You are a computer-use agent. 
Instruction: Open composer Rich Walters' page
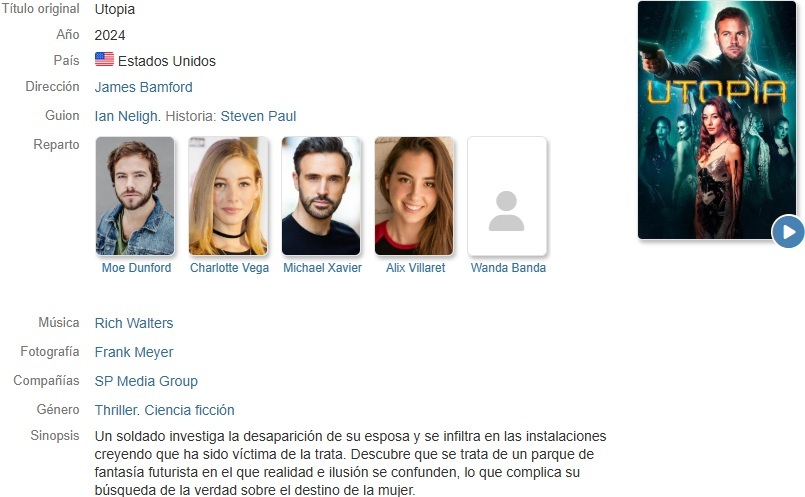[x=134, y=323]
